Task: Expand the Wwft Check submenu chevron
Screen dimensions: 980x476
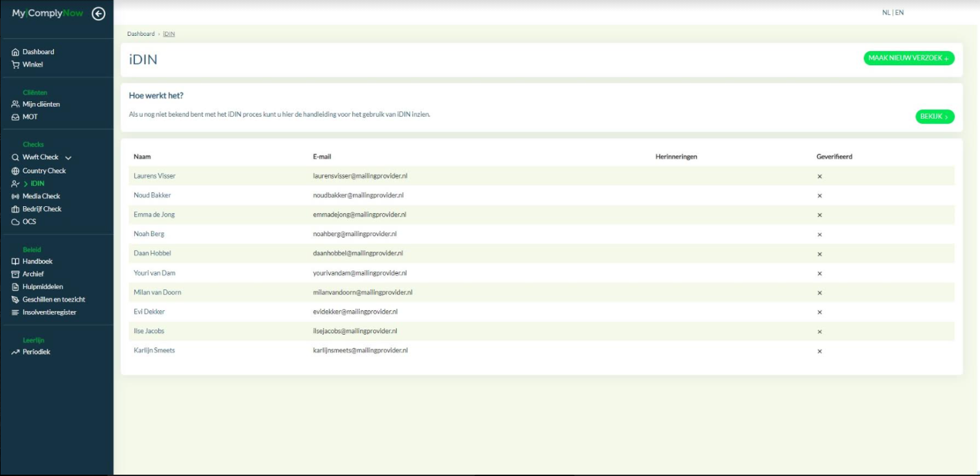Action: 68,158
